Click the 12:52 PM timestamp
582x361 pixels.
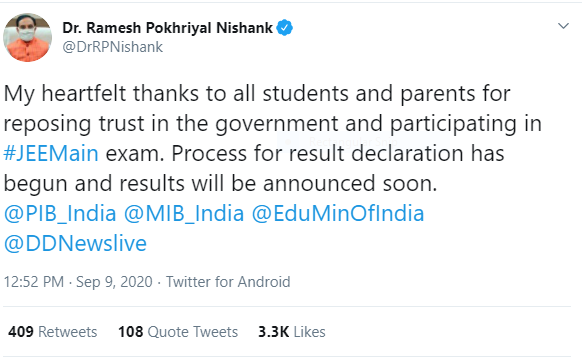(34, 282)
